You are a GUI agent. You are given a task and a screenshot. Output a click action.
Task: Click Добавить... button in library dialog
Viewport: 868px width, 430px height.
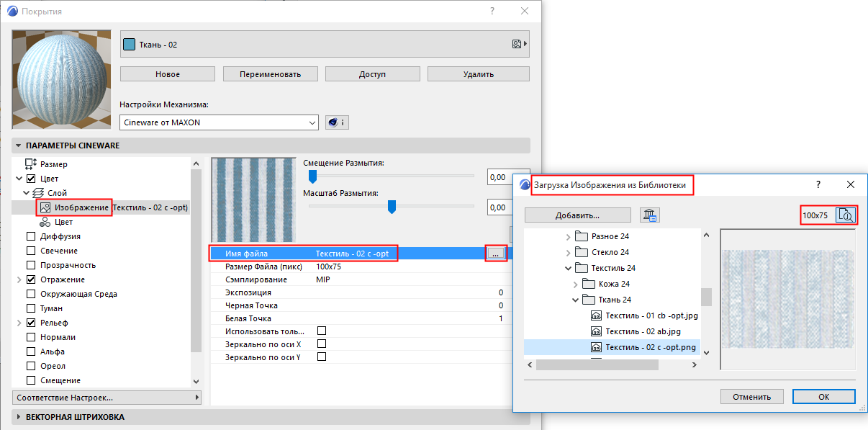pos(577,215)
